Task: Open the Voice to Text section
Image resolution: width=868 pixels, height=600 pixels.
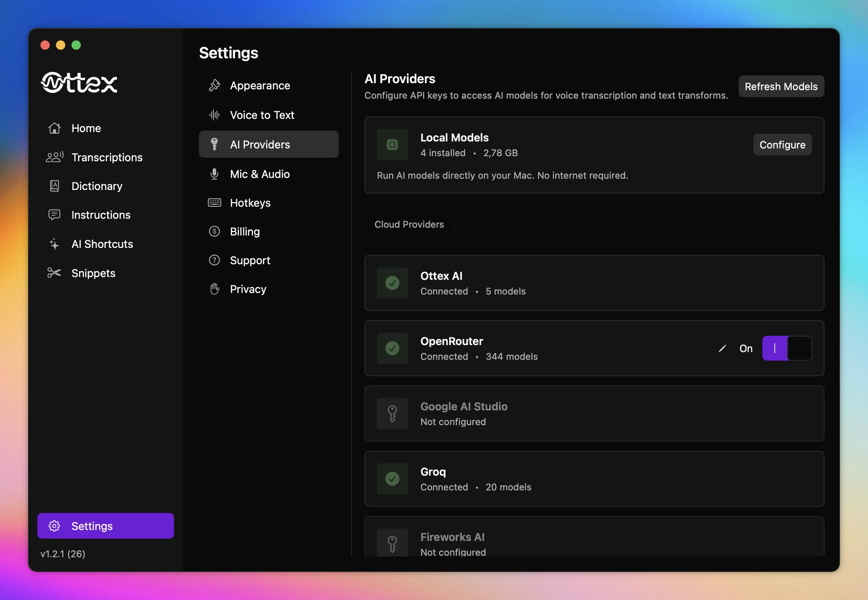Action: point(262,115)
